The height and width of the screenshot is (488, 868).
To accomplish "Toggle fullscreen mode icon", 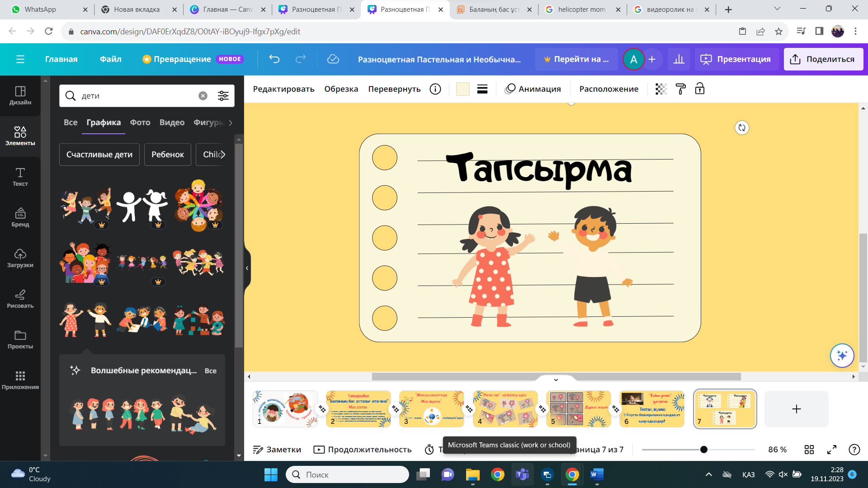I will (x=832, y=450).
